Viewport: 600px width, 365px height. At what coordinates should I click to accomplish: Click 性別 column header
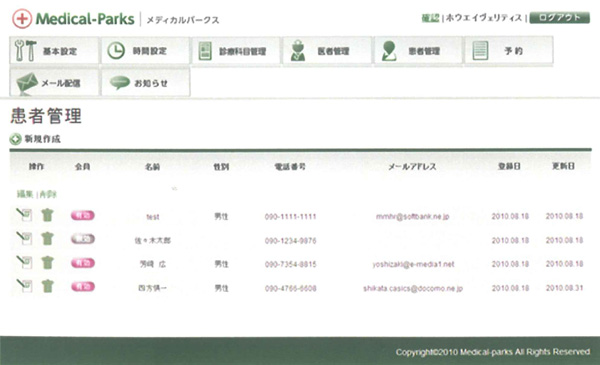(221, 167)
